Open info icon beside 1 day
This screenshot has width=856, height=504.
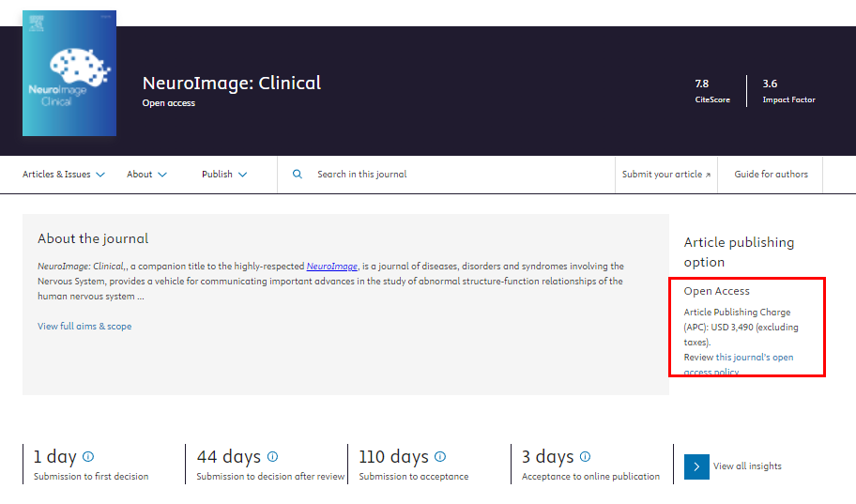tap(88, 457)
